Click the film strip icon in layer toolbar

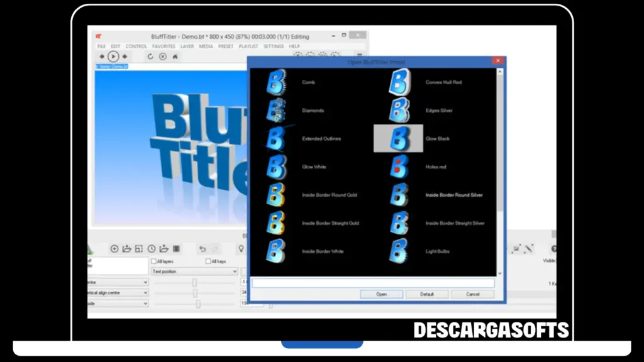(x=177, y=249)
